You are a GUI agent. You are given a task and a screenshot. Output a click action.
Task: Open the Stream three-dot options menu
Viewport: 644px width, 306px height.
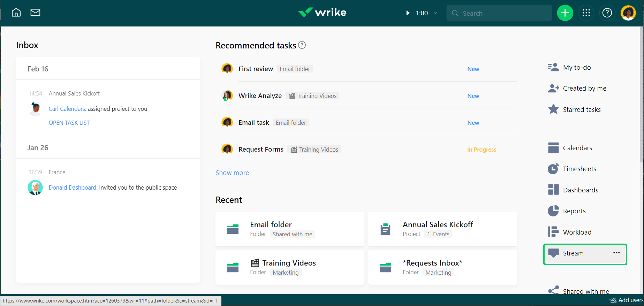point(616,253)
